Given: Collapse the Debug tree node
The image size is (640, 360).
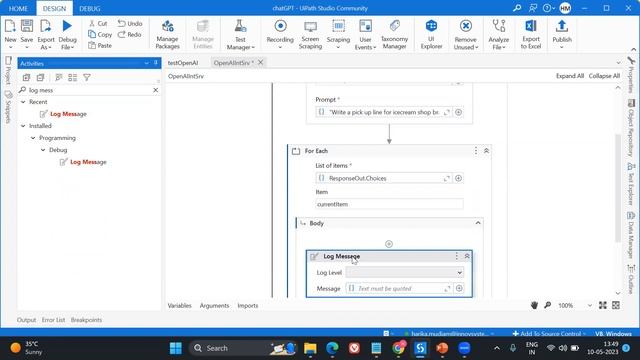Looking at the screenshot, I should pos(43,150).
